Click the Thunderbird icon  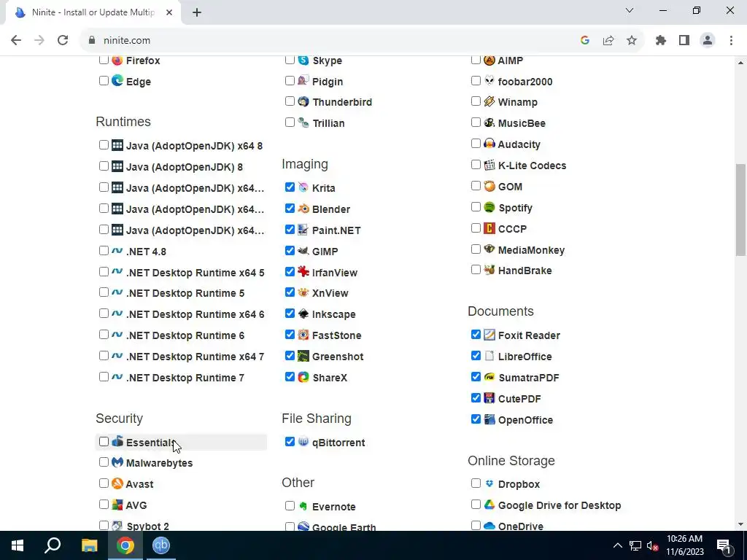point(303,101)
